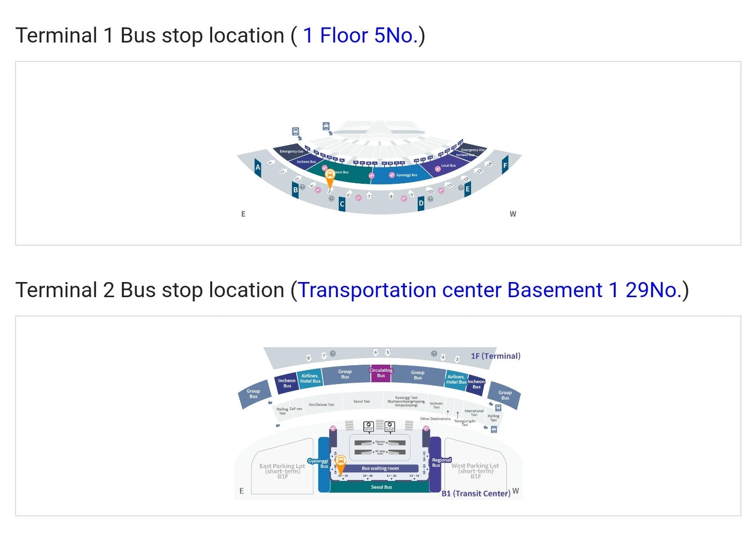Screen dimensions: 756x548
Task: Select gate F marker on Terminal 1 map
Action: (x=505, y=165)
